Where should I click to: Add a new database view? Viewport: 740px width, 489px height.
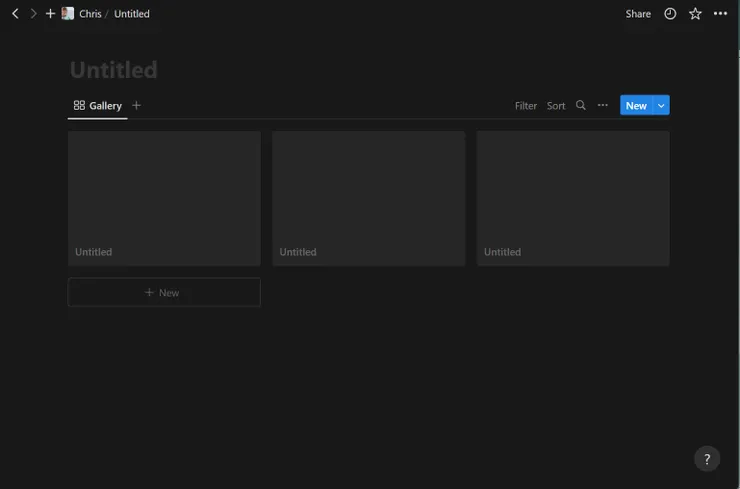[136, 105]
